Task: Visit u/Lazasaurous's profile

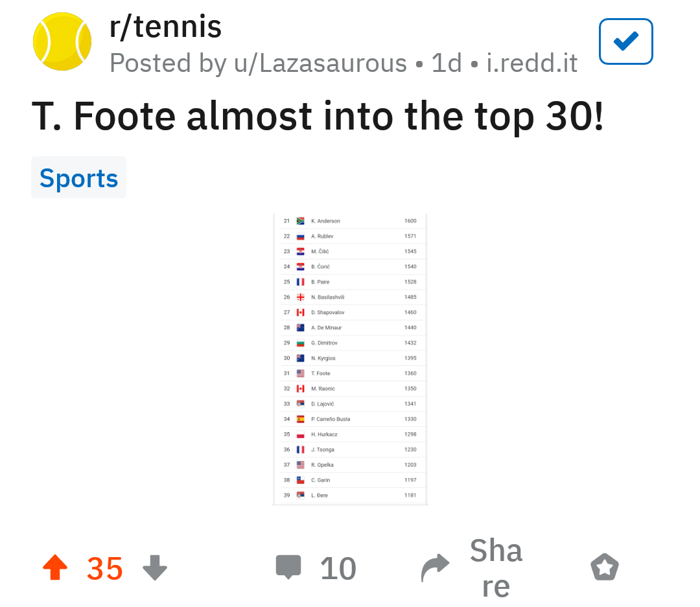Action: point(316,63)
